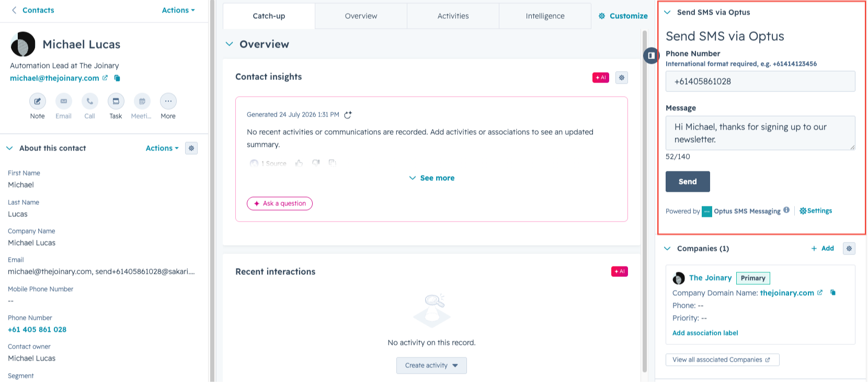
Task: Collapse the Send SMS via Optus card
Action: click(x=667, y=12)
